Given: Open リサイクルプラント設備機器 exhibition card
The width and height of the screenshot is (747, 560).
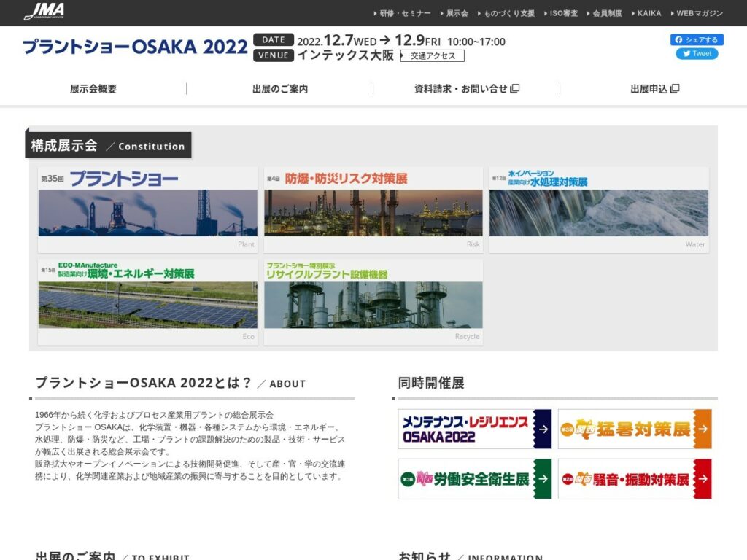Looking at the screenshot, I should pyautogui.click(x=373, y=302).
